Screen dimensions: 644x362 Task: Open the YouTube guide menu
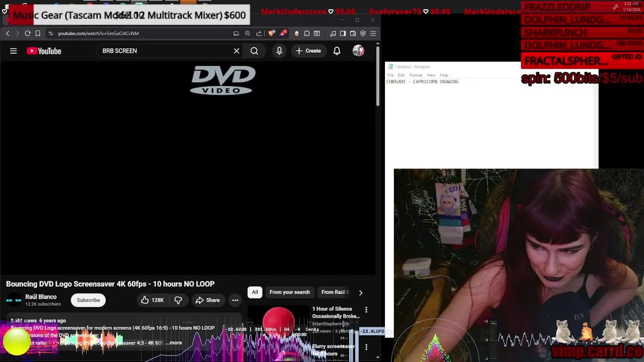[14, 51]
